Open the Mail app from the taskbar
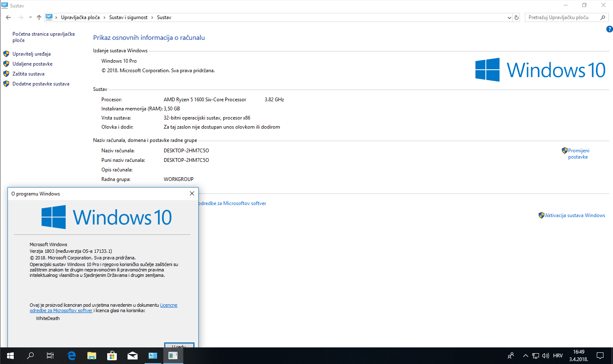This screenshot has width=613, height=364. pos(133,356)
